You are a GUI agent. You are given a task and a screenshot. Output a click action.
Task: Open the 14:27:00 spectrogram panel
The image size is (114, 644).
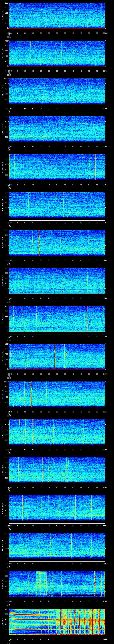(57, 129)
